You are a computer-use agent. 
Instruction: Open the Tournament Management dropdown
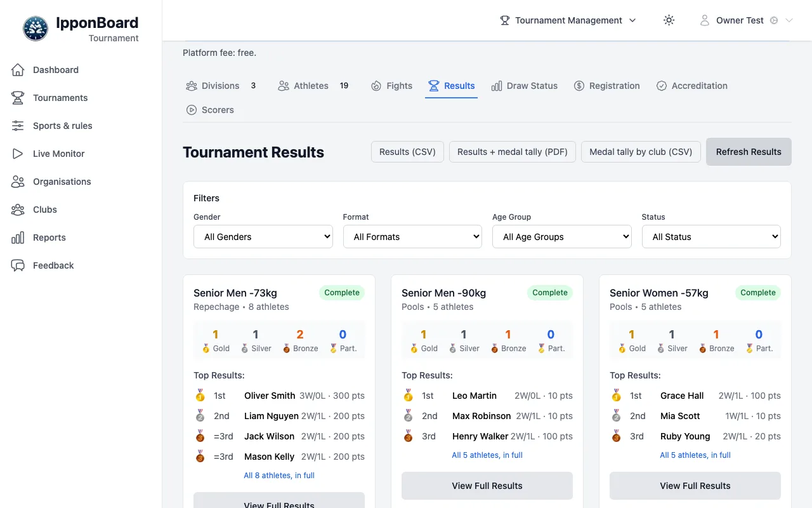(x=568, y=20)
